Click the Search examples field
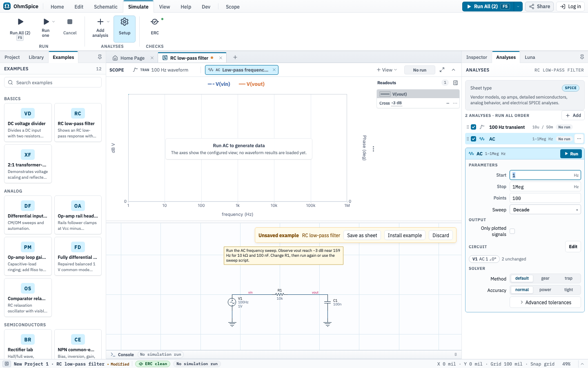The width and height of the screenshot is (588, 368). click(x=53, y=83)
